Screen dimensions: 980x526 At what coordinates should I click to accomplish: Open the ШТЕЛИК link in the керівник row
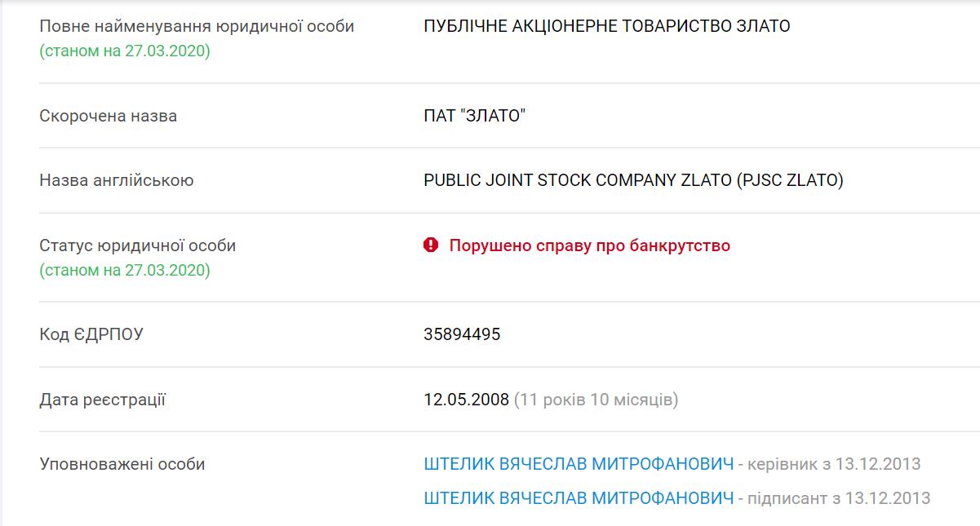pos(579,464)
